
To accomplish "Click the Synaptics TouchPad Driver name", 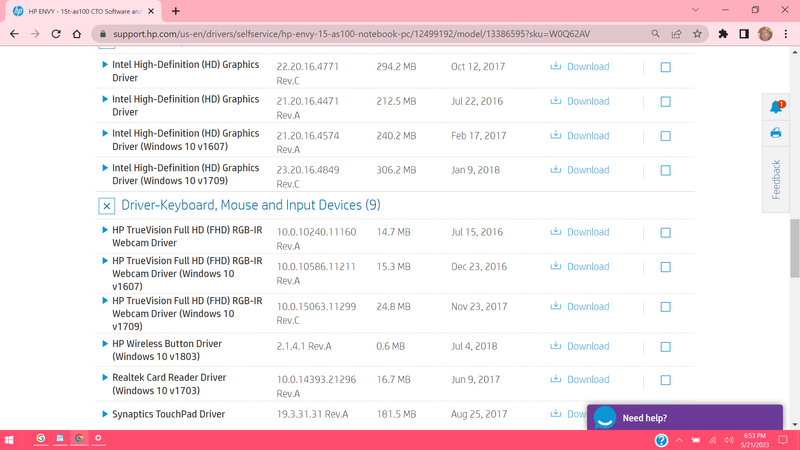I will pos(168,414).
